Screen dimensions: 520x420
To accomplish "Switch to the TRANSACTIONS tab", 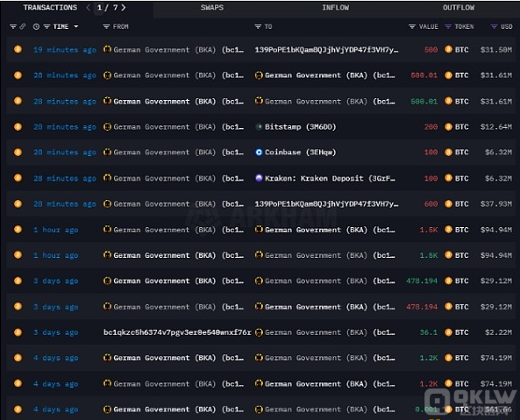I will (50, 7).
